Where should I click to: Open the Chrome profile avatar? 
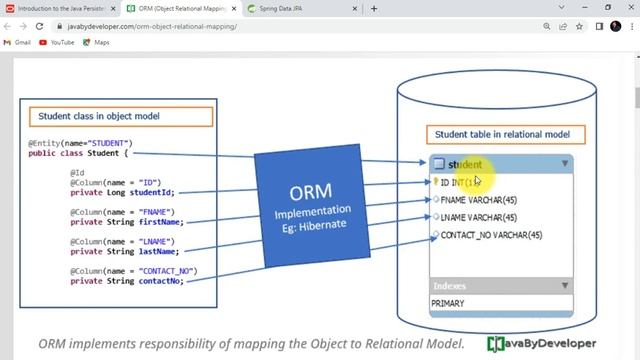pyautogui.click(x=616, y=27)
